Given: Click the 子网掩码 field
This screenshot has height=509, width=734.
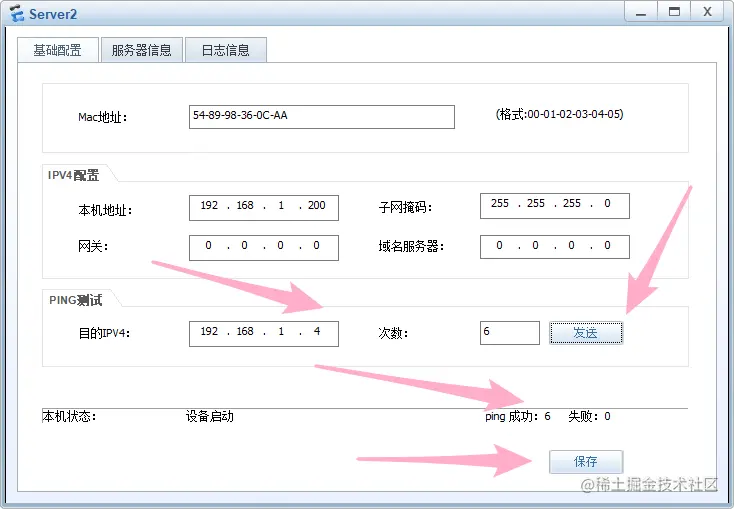Looking at the screenshot, I should [555, 206].
